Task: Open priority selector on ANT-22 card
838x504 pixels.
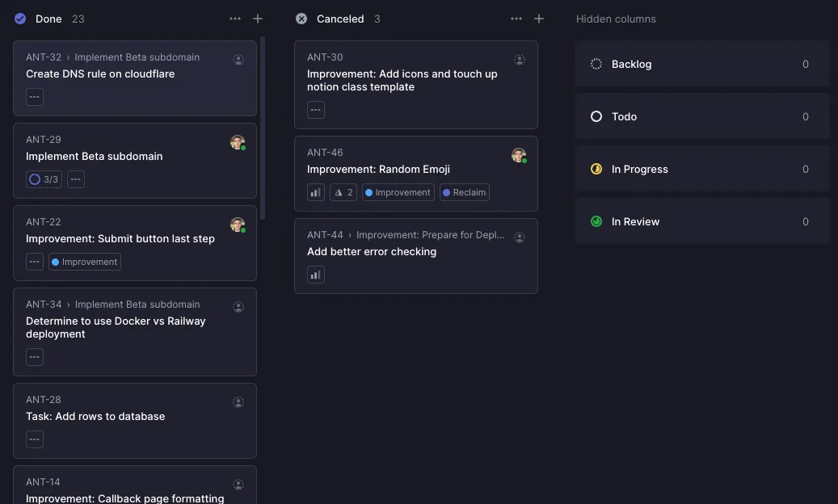Action: (35, 262)
